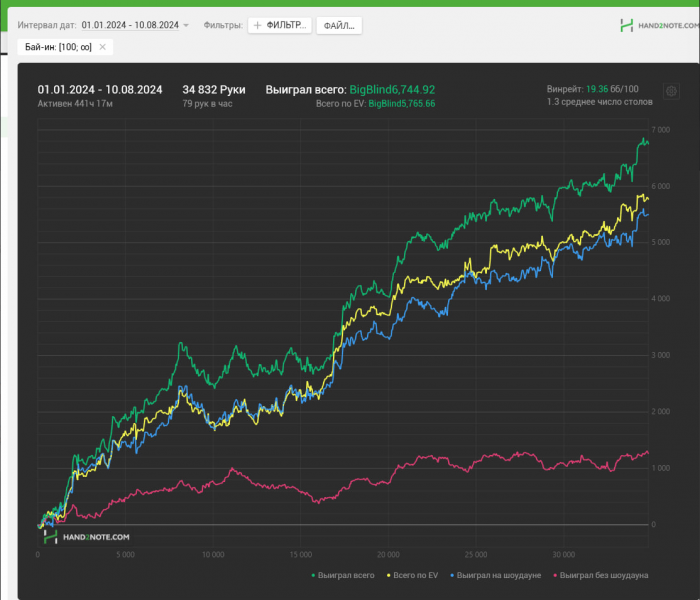Click the 20 000 mark on the x-axis

coord(388,554)
